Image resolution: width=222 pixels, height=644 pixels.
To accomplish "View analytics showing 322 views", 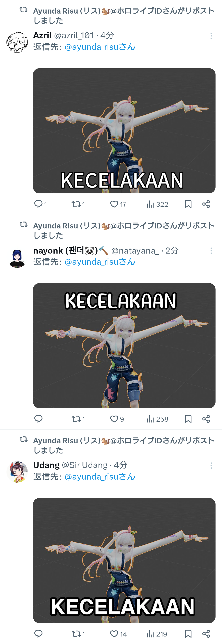I will coord(157,204).
